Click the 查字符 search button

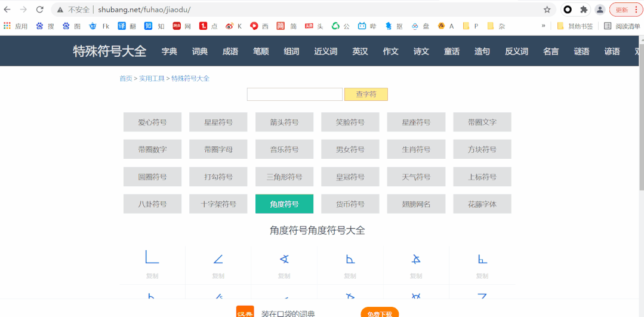click(366, 94)
